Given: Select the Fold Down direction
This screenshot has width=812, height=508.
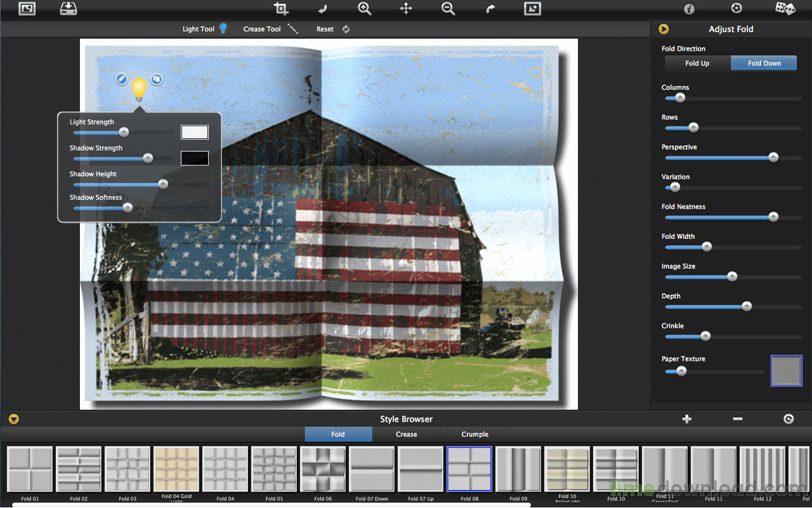Looking at the screenshot, I should [764, 63].
